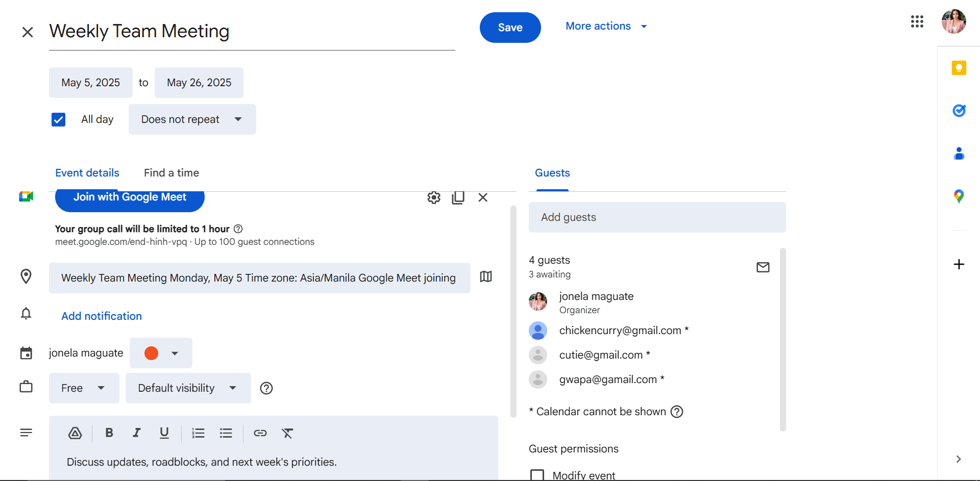
Task: Click the map preview icon beside location
Action: 486,276
